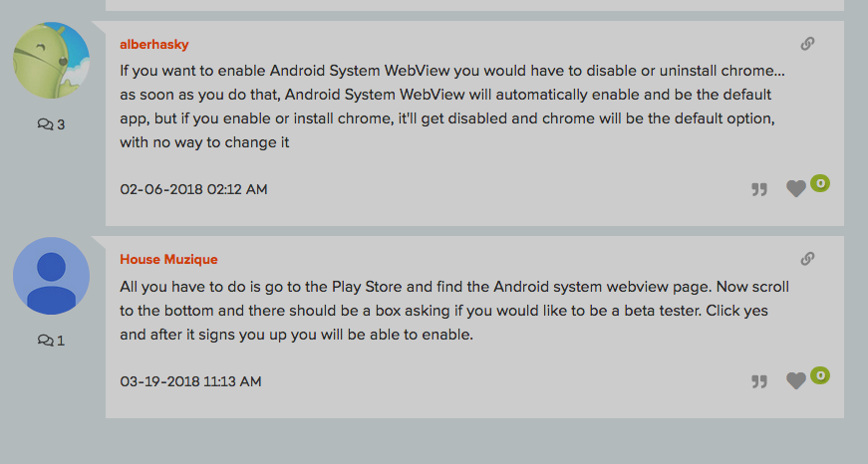Image resolution: width=868 pixels, height=464 pixels.
Task: Click House Muzique's post text about beta tester
Action: 454,311
